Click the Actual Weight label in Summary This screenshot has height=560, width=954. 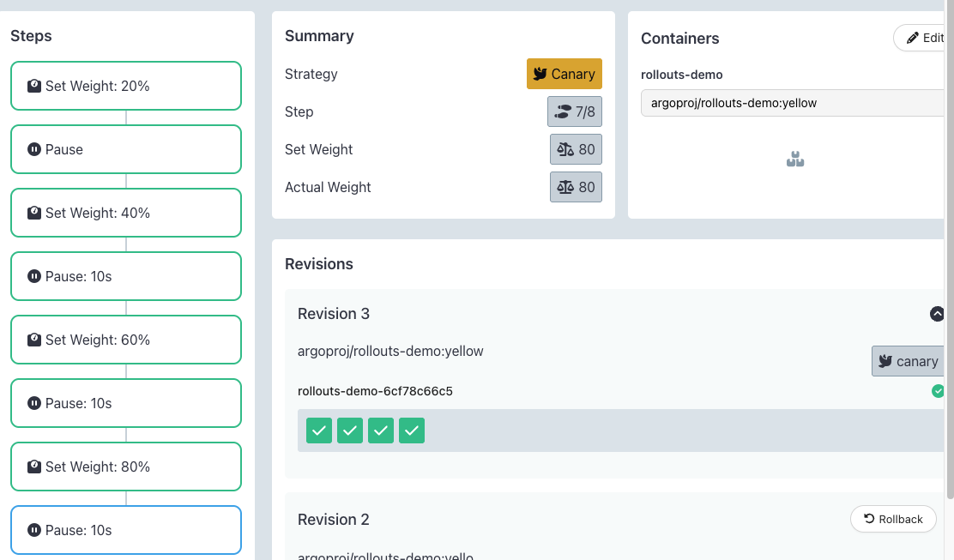click(328, 187)
